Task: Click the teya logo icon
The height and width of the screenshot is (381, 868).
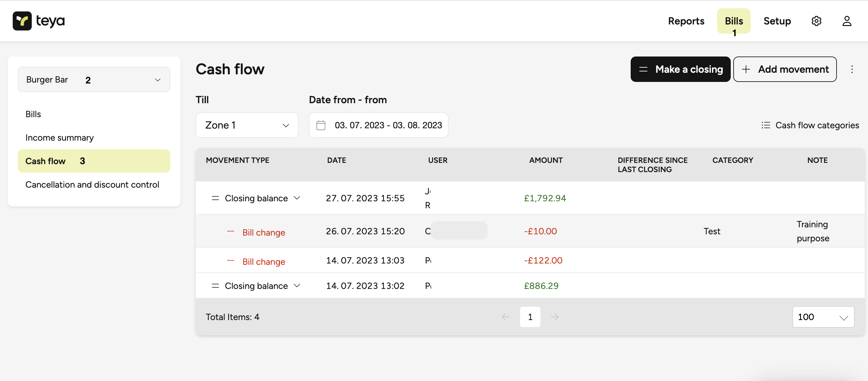Action: coord(22,21)
